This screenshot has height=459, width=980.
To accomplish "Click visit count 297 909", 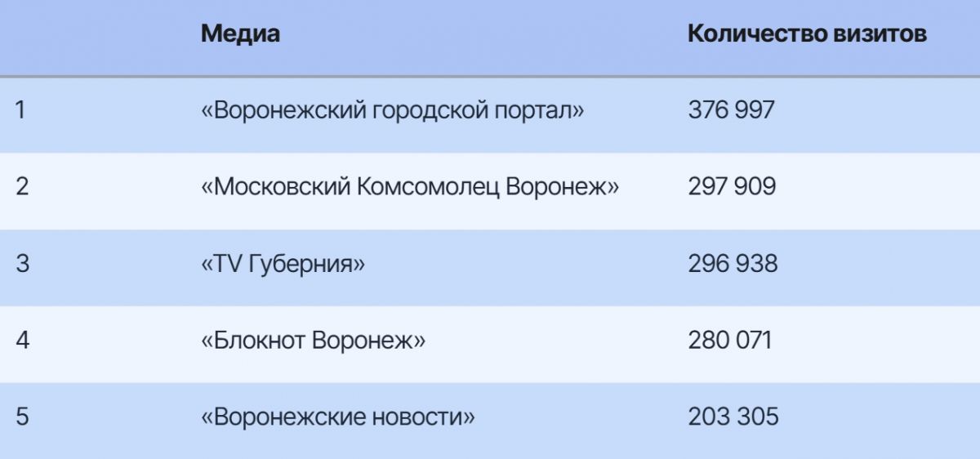I will (x=732, y=187).
